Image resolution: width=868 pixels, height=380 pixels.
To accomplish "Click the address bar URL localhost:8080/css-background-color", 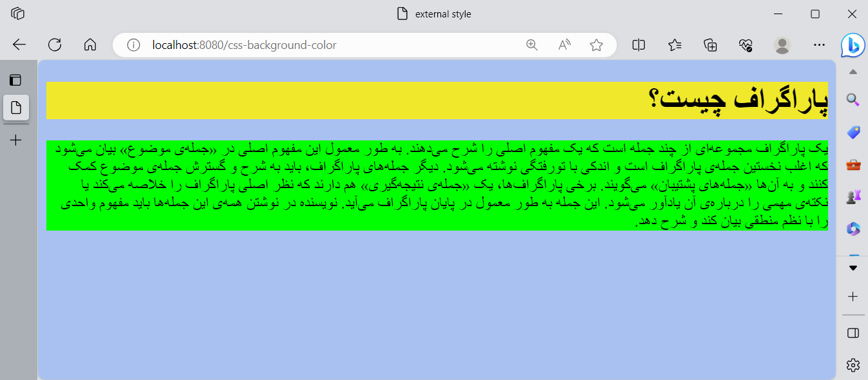I will tap(244, 45).
